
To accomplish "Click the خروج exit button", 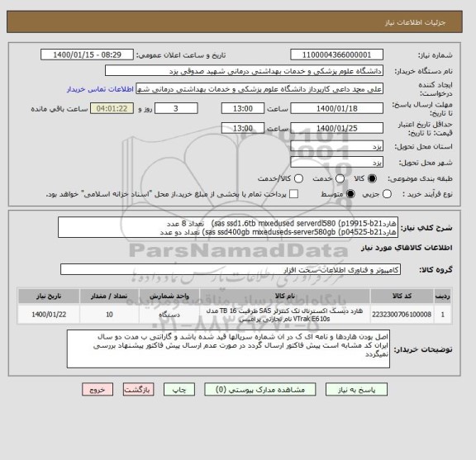I will coord(98,389).
